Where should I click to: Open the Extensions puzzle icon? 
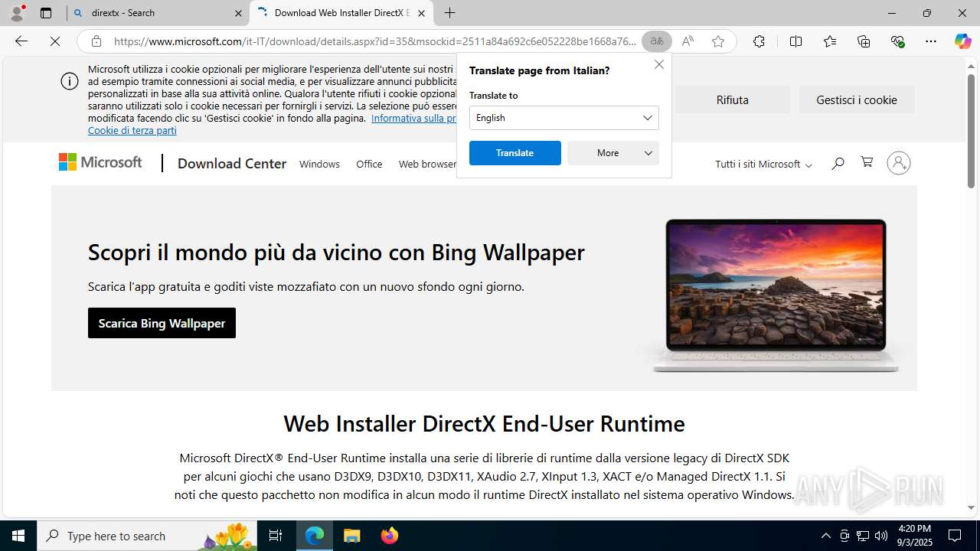tap(759, 41)
